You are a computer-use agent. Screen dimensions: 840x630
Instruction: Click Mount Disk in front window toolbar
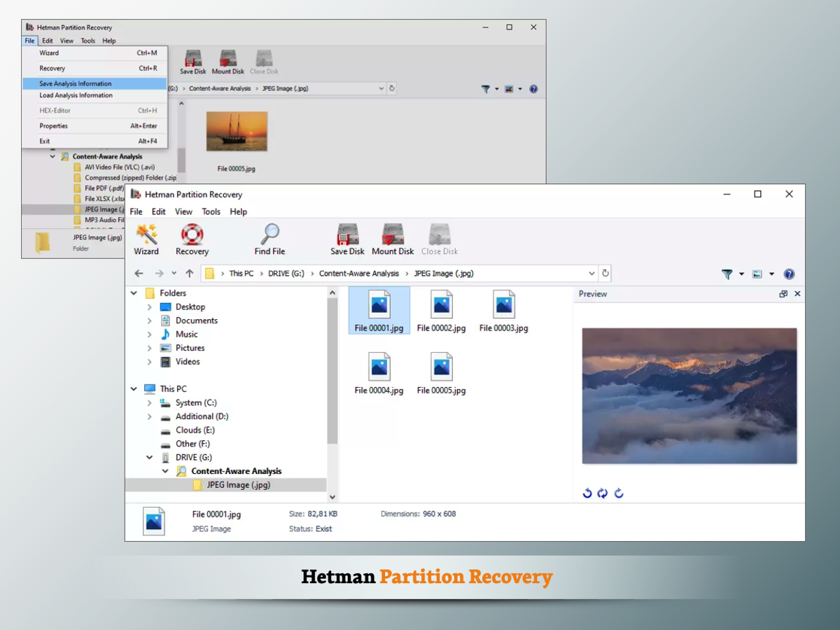[x=393, y=239]
